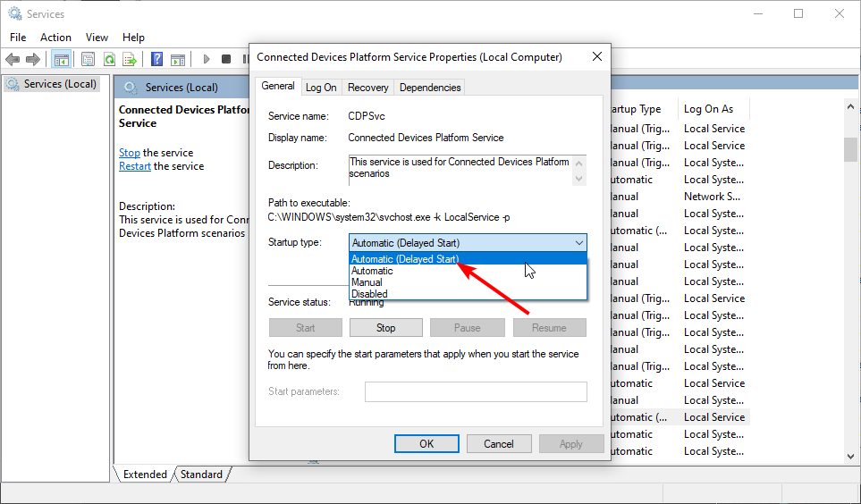The height and width of the screenshot is (504, 861).
Task: Click the CDPSvc service name text
Action: (x=367, y=116)
